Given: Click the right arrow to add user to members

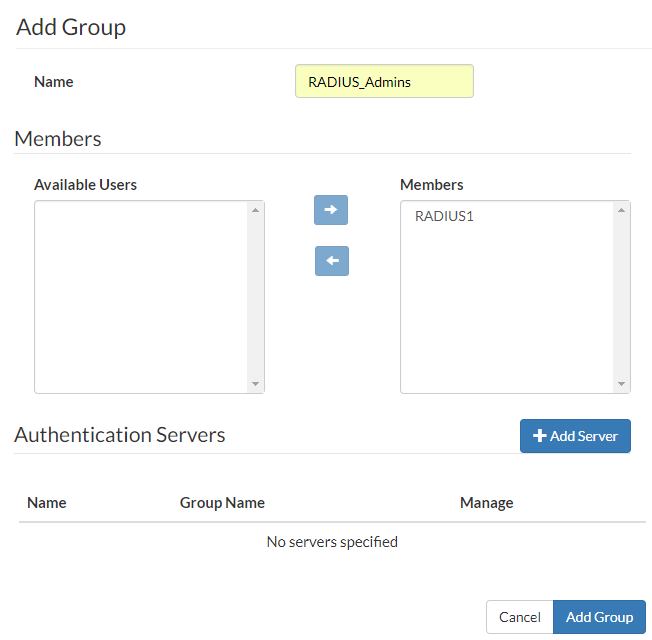Looking at the screenshot, I should pos(331,210).
